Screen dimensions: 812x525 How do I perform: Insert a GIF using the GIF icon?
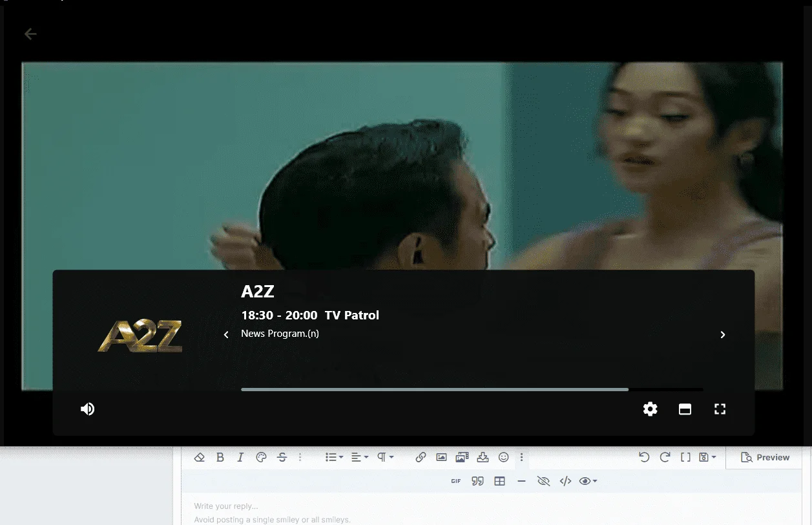[x=456, y=481]
